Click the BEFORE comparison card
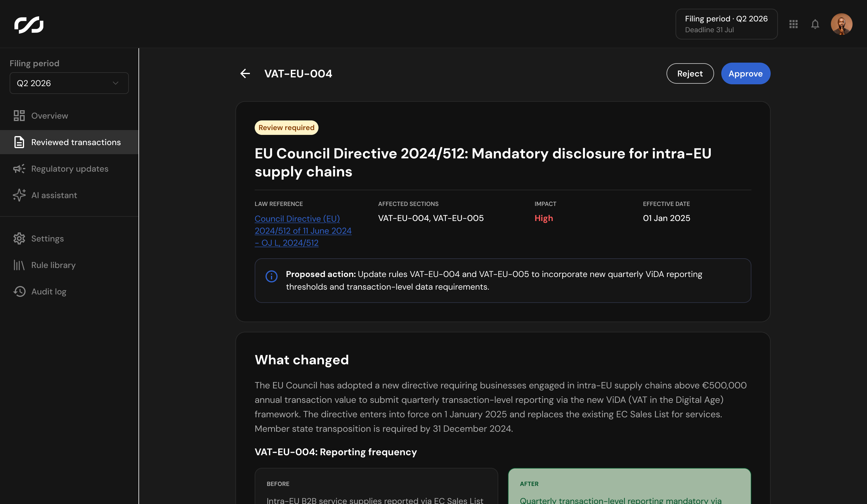The image size is (867, 504). click(x=376, y=486)
